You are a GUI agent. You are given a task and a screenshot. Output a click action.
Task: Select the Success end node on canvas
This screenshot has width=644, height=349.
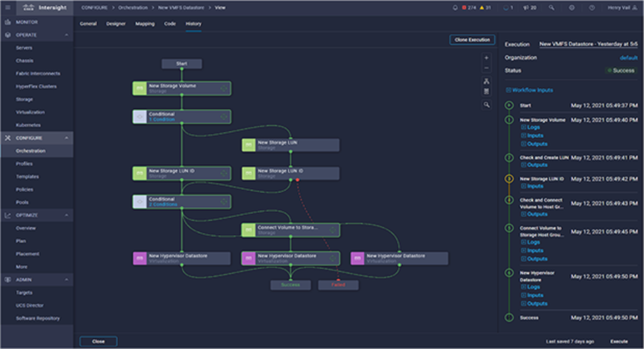point(290,285)
